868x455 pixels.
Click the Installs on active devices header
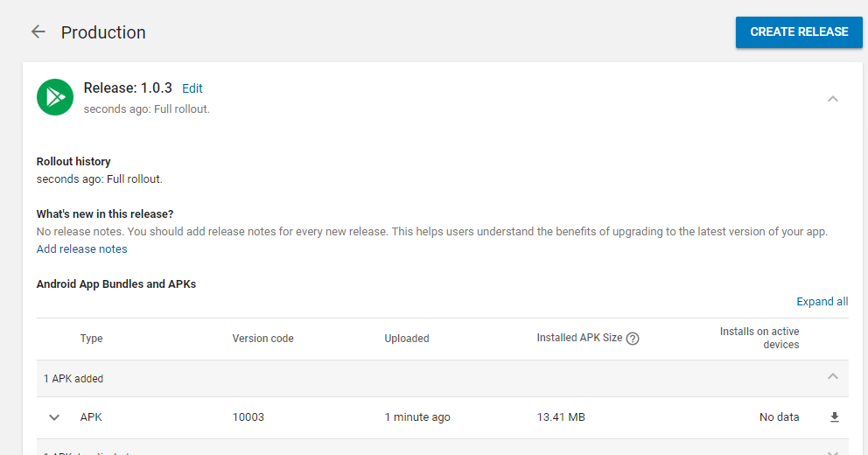[759, 338]
